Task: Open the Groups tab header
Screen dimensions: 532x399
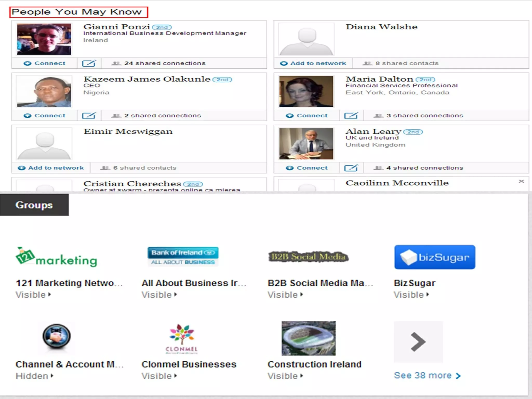Action: pyautogui.click(x=34, y=205)
